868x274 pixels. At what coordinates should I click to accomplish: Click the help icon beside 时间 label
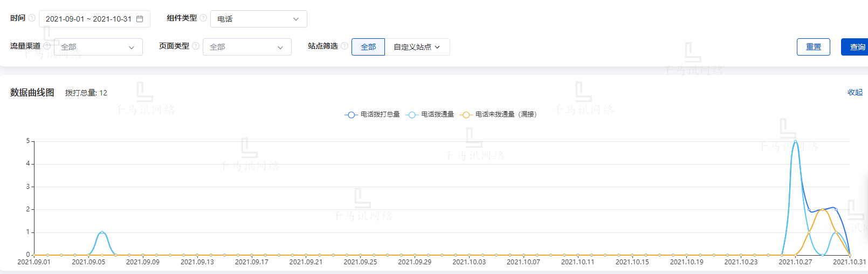(32, 18)
